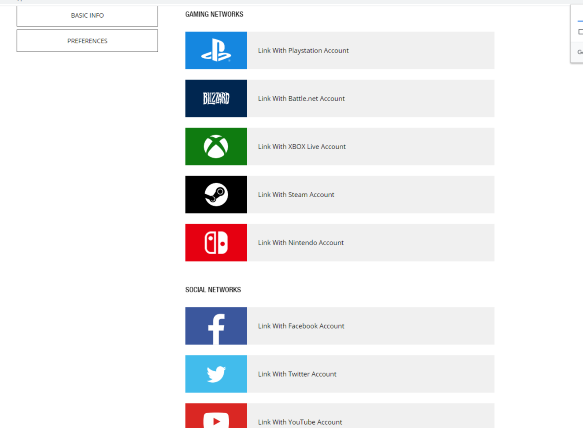
Task: Click the Social Networks heading
Action: pyautogui.click(x=213, y=290)
